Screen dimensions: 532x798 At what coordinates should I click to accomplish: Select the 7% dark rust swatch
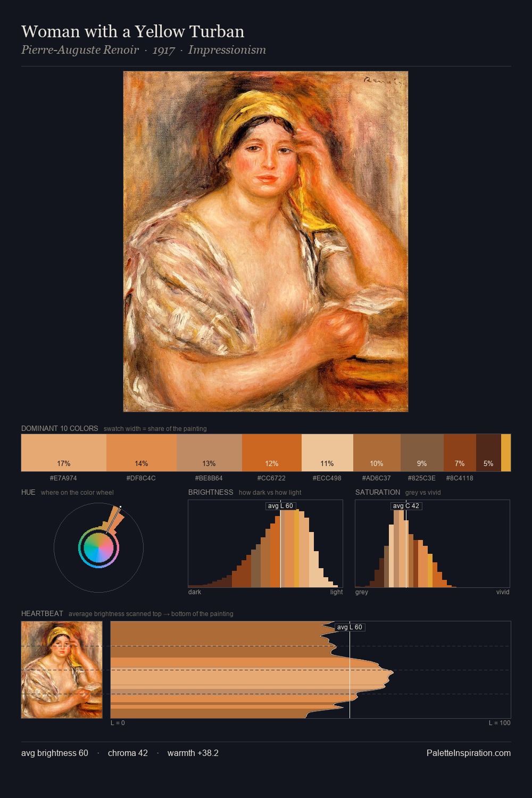point(460,453)
